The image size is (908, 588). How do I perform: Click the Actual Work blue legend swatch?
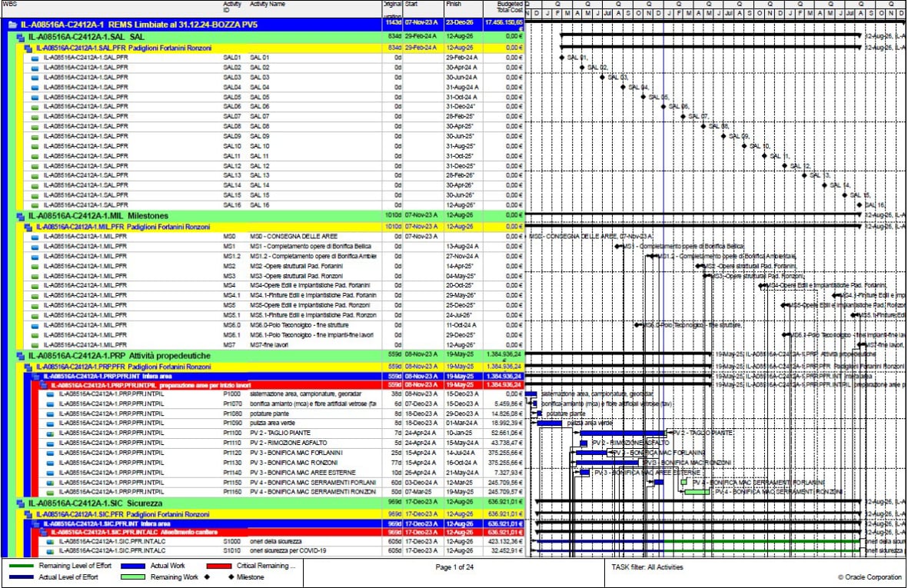tap(132, 566)
